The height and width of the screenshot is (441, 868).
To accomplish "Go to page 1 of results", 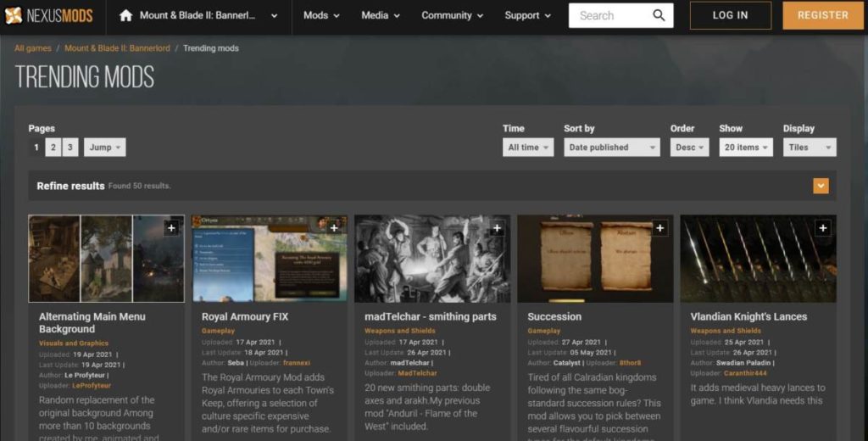I will (36, 148).
